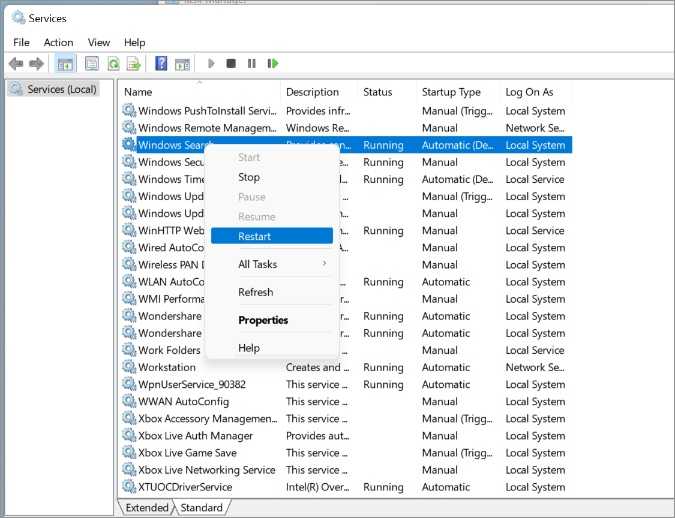Viewport: 675px width, 518px height.
Task: Click the Services title bar gear icon
Action: 18,18
